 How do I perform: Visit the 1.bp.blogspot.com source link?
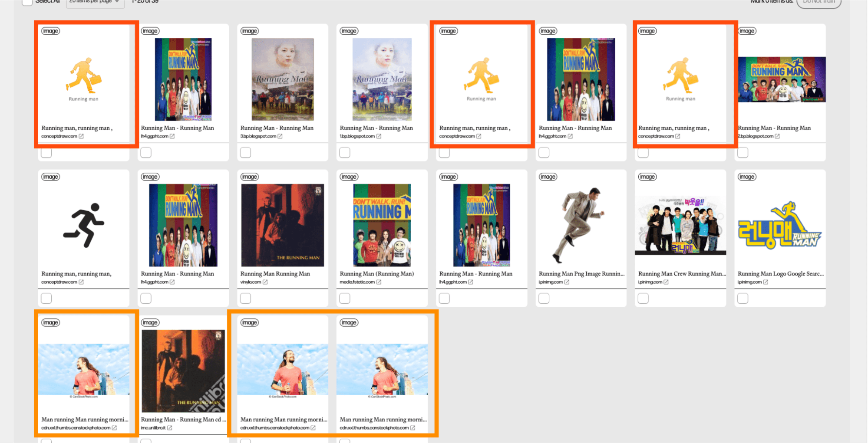tap(357, 136)
